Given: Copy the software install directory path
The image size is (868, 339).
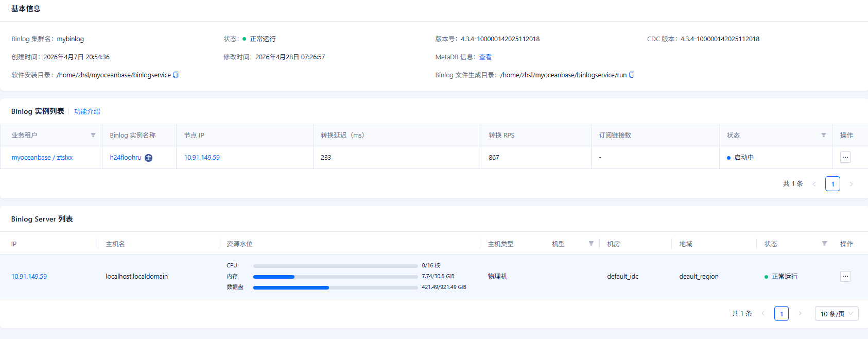Looking at the screenshot, I should click(176, 75).
